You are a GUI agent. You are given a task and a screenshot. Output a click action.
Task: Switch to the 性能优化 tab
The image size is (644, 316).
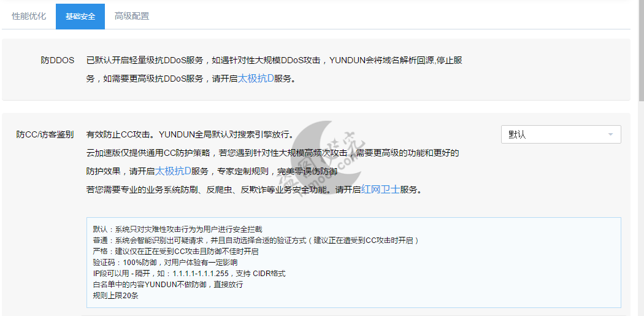(x=29, y=17)
